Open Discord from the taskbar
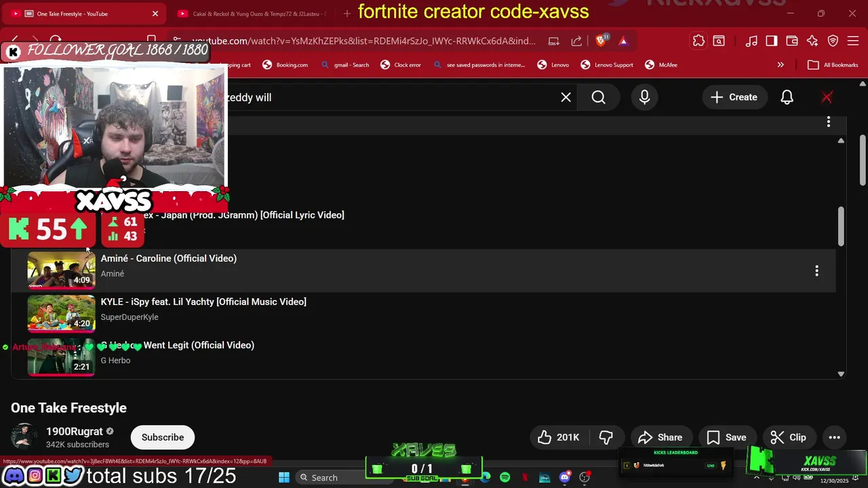 (564, 477)
